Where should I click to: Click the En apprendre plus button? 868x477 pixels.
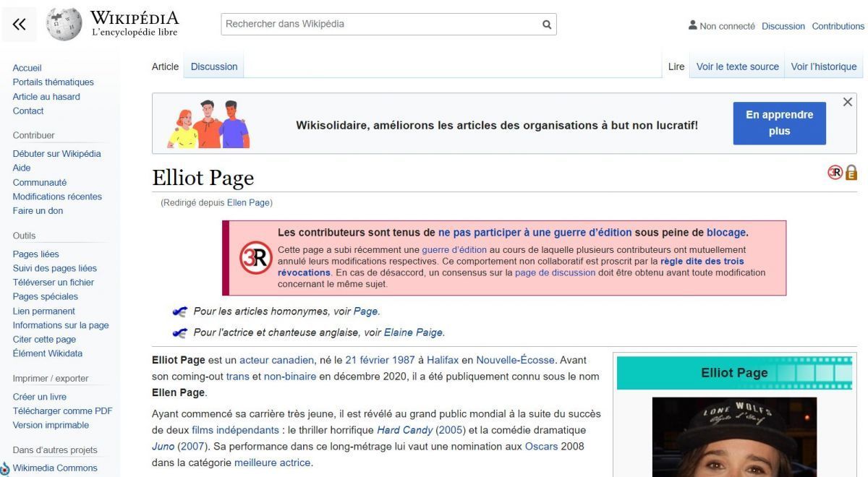[x=779, y=124]
